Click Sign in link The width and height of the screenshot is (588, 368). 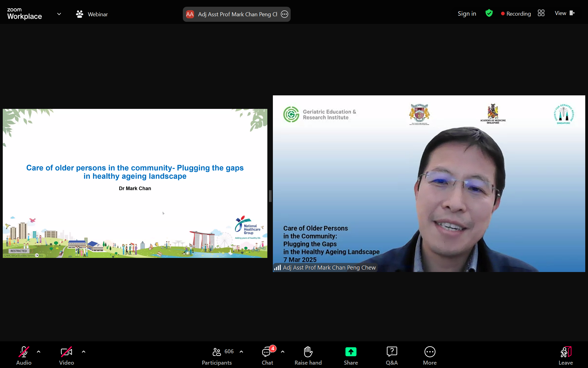click(x=467, y=13)
